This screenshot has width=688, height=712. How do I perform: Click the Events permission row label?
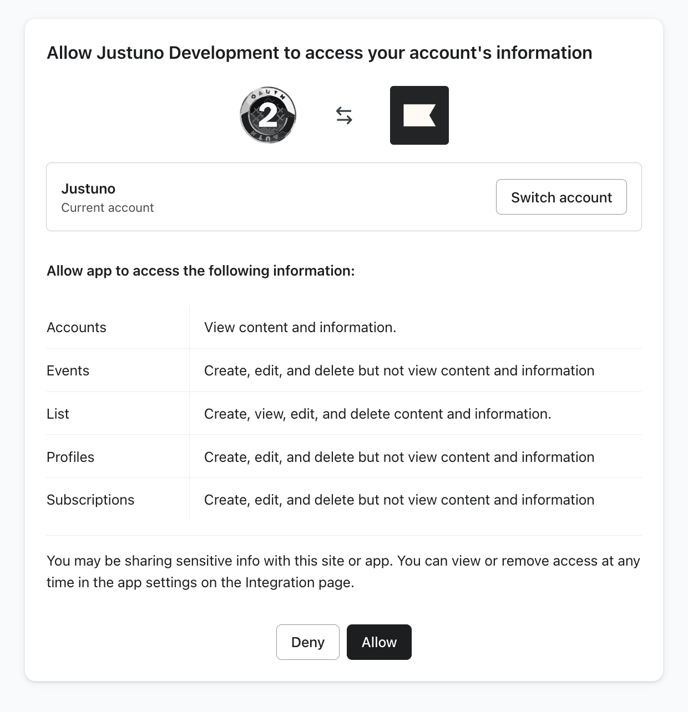click(68, 371)
